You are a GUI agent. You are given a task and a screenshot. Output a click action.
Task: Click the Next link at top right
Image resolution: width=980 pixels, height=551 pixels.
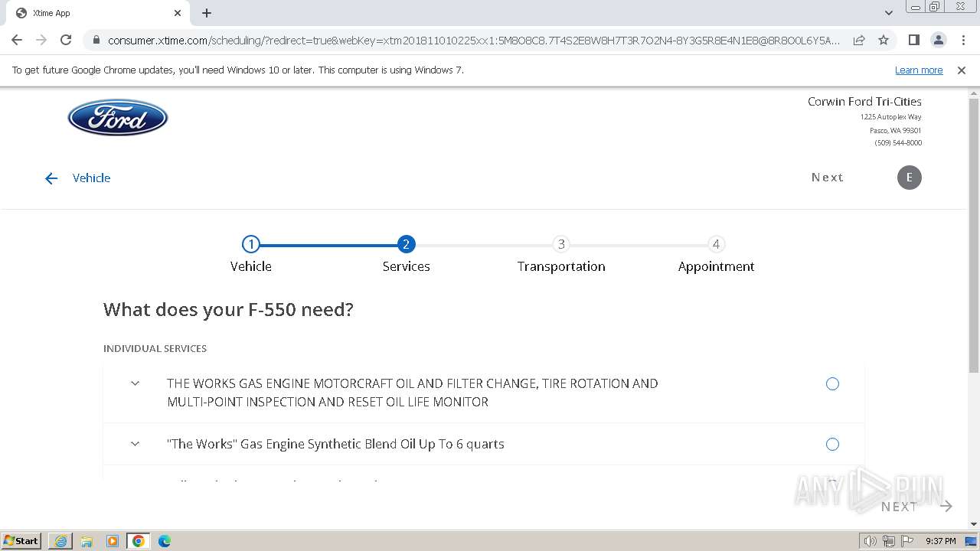(x=828, y=178)
